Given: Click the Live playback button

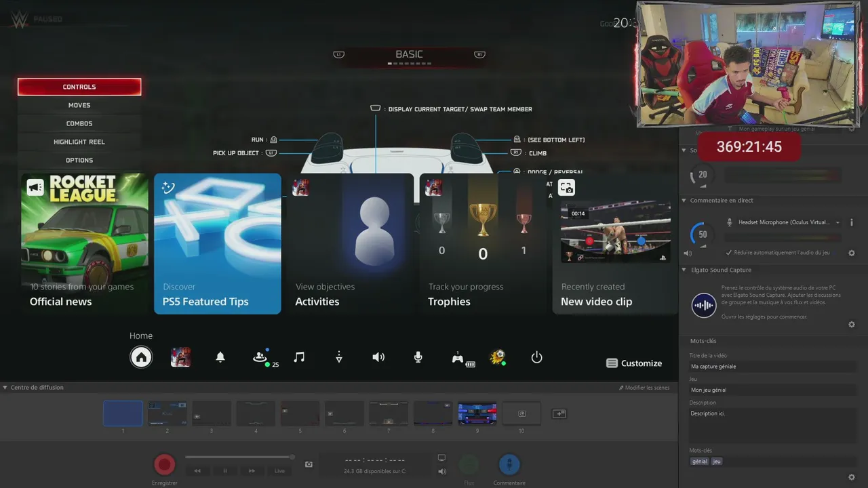Looking at the screenshot, I should pos(280,470).
